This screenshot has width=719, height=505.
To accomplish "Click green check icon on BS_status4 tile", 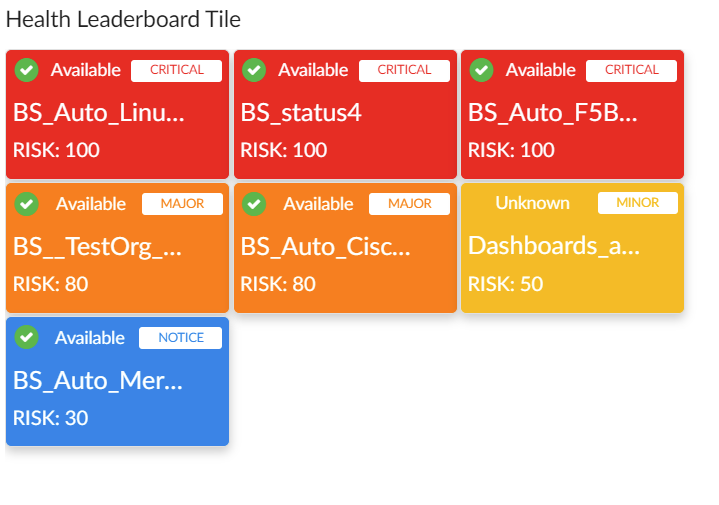I will pyautogui.click(x=254, y=70).
